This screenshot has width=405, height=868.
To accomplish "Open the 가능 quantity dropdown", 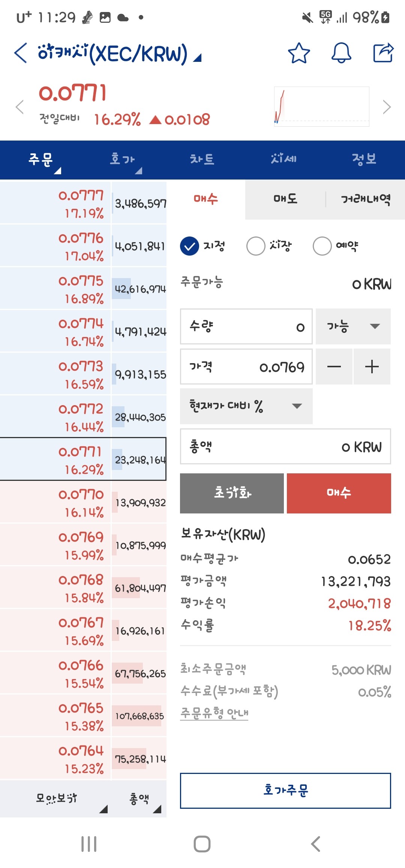I will (353, 326).
